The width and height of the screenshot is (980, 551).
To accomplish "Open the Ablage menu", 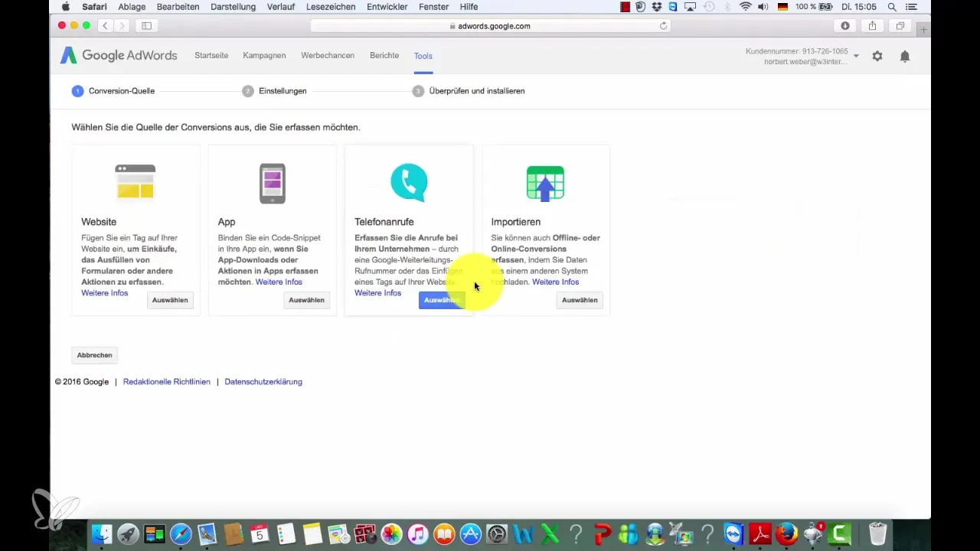I will (132, 6).
